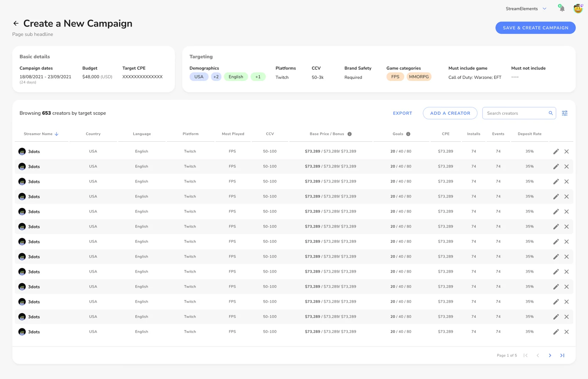Click the $48,000 budget value

pos(91,77)
